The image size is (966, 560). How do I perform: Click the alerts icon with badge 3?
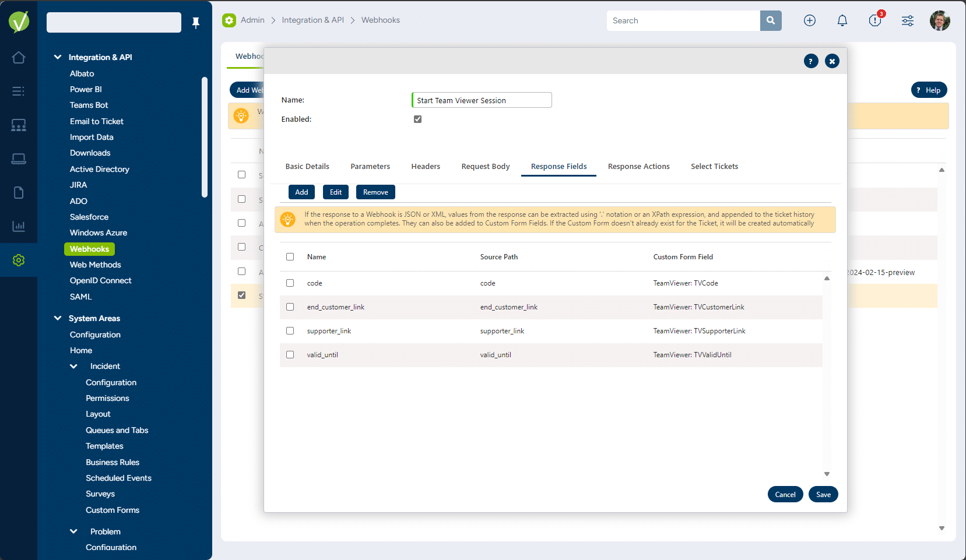874,20
